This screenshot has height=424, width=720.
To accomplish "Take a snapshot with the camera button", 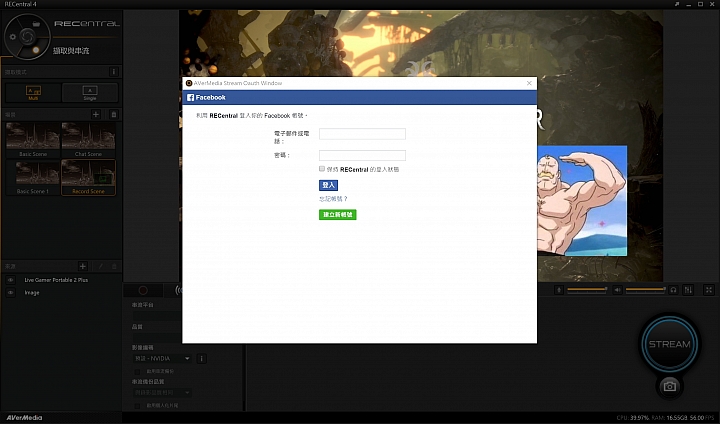I will (x=669, y=386).
